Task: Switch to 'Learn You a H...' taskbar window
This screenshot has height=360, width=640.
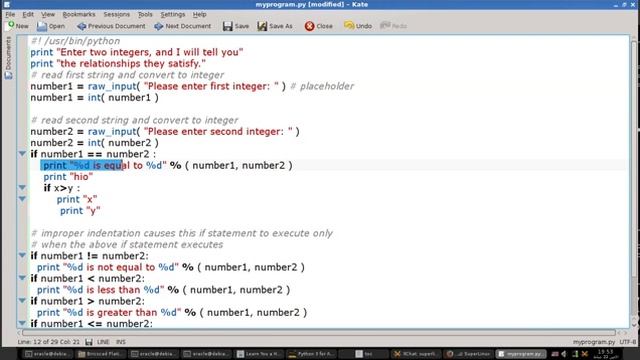Action: 259,354
